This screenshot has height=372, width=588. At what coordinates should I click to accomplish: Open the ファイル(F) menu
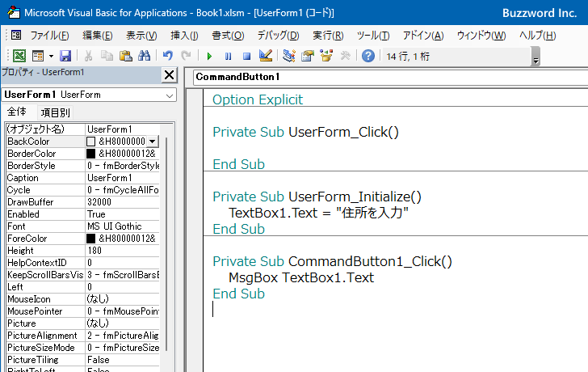49,36
